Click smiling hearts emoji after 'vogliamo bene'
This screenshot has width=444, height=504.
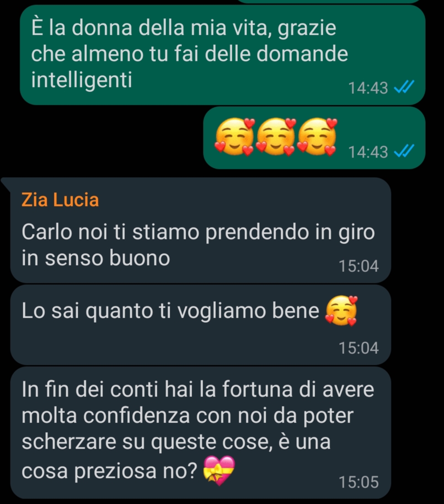pos(341,311)
